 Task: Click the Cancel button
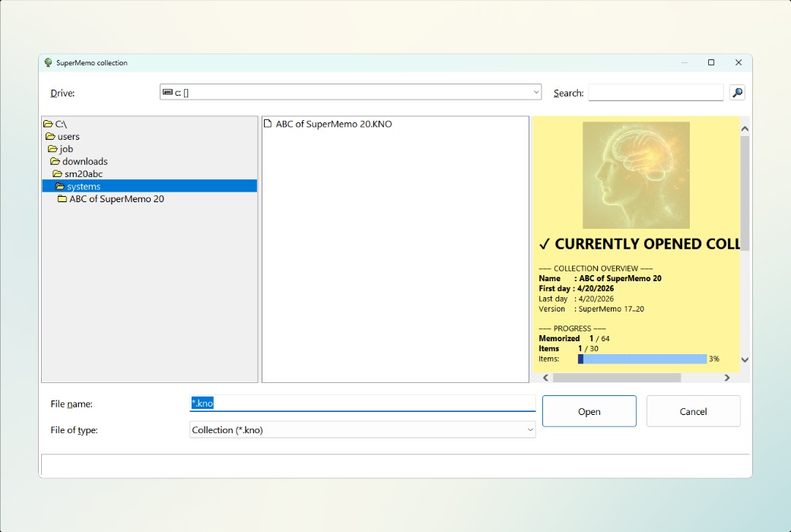[693, 410]
